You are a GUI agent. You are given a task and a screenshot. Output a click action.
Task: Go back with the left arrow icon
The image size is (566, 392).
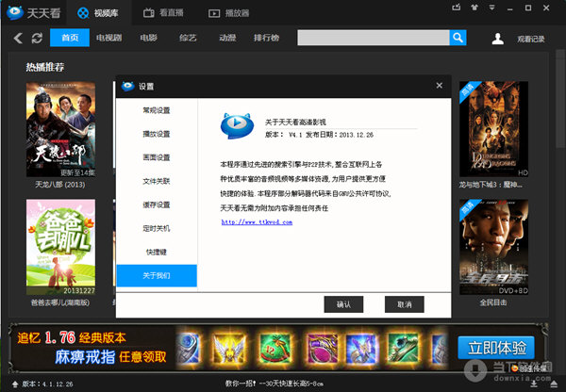point(18,38)
